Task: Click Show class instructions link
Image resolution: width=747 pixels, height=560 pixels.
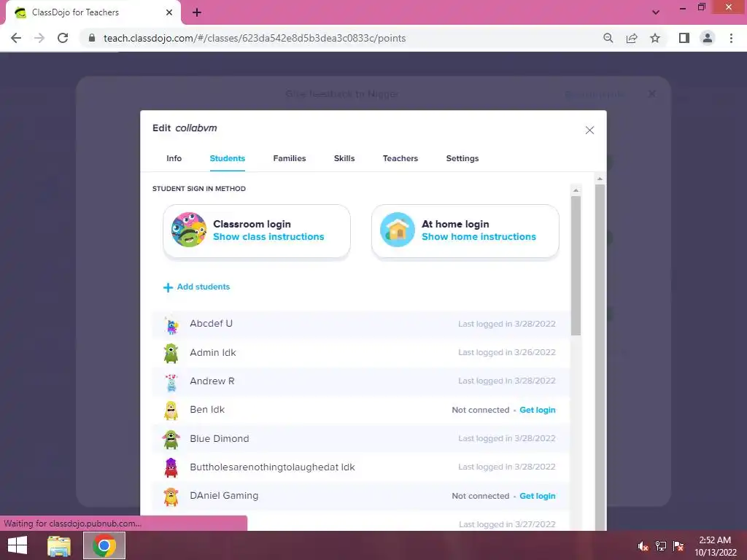Action: [268, 237]
